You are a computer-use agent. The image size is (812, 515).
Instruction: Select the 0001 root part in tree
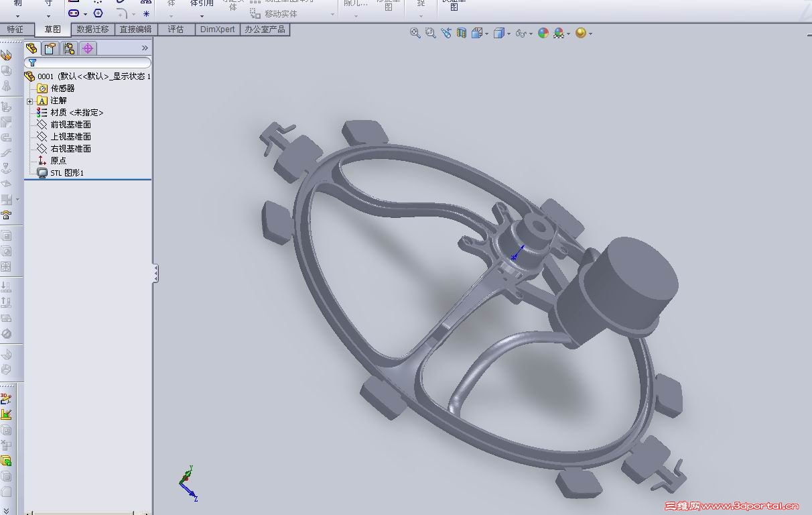[88, 76]
